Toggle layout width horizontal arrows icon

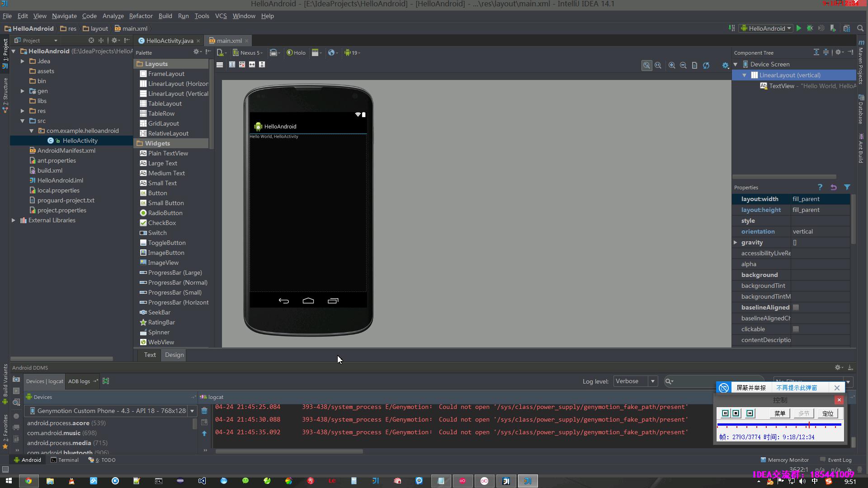[x=252, y=65]
